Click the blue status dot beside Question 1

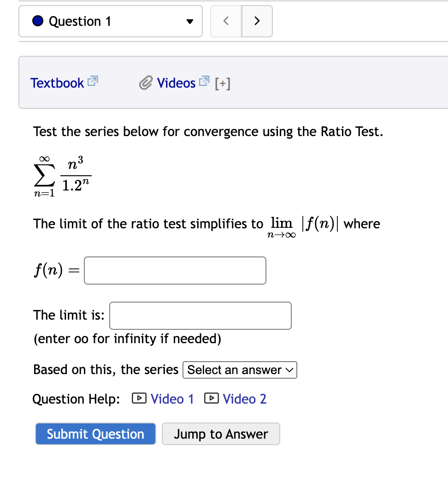(x=37, y=21)
